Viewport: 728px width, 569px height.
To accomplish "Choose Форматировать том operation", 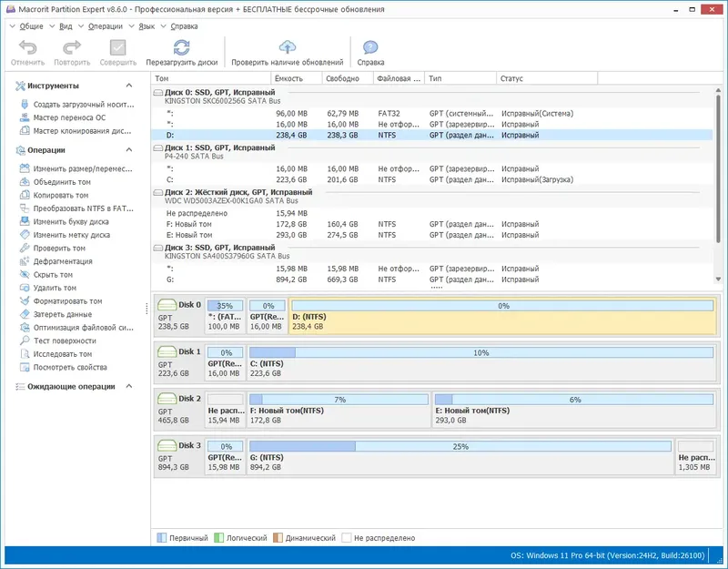I will pos(67,301).
